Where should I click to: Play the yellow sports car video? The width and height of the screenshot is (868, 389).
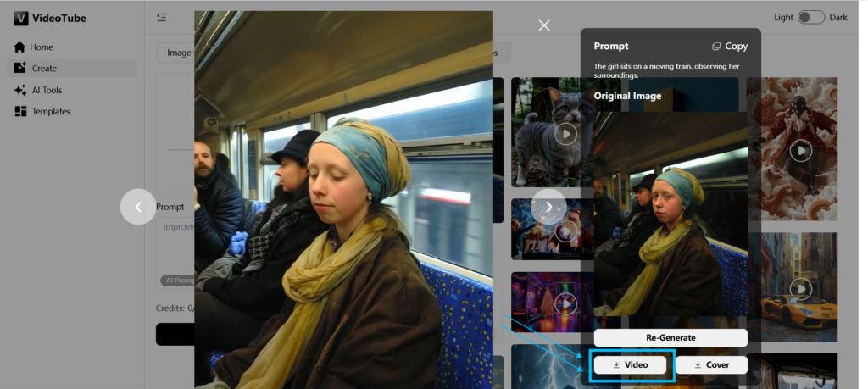pos(800,288)
